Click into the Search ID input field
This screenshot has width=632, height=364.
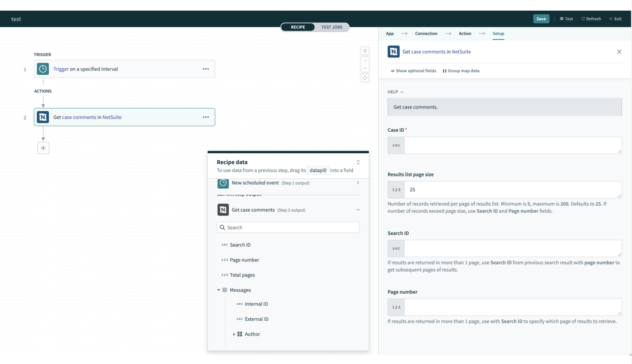[x=513, y=249]
